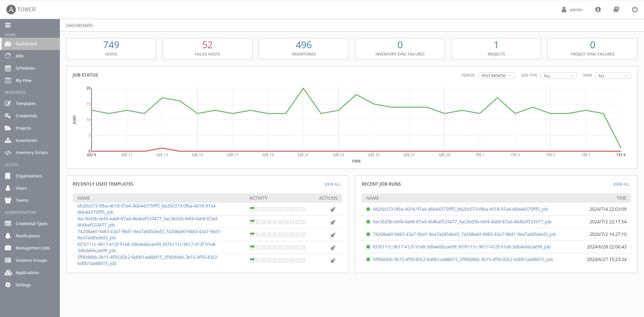Image resolution: width=644 pixels, height=317 pixels.
Task: Click View All for Recent Job Runs
Action: [x=621, y=184]
